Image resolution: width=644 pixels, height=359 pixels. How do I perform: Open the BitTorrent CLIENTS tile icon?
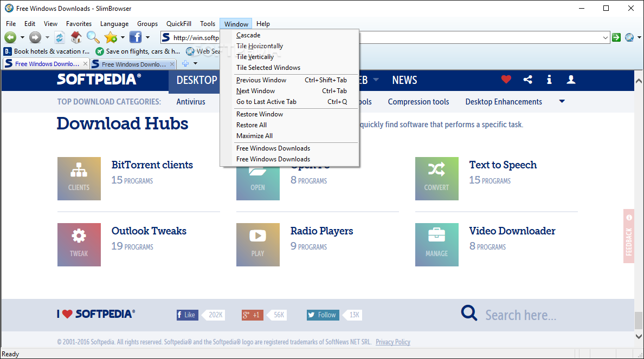coord(79,179)
